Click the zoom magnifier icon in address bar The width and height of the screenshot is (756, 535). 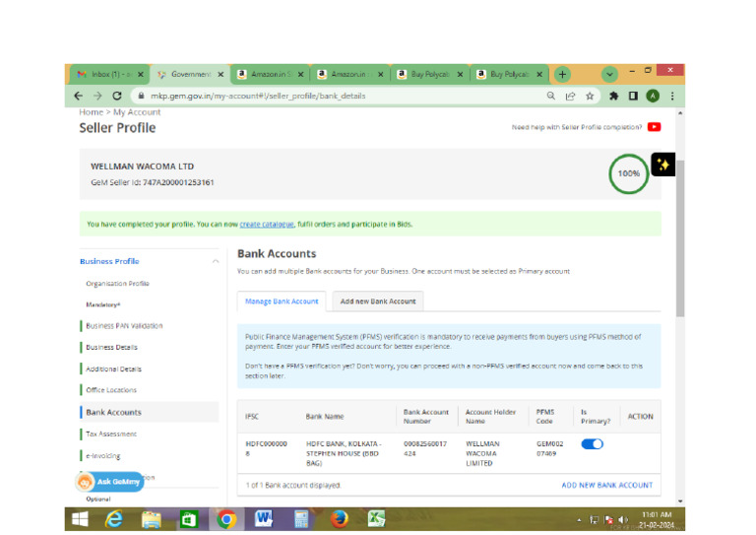point(551,96)
